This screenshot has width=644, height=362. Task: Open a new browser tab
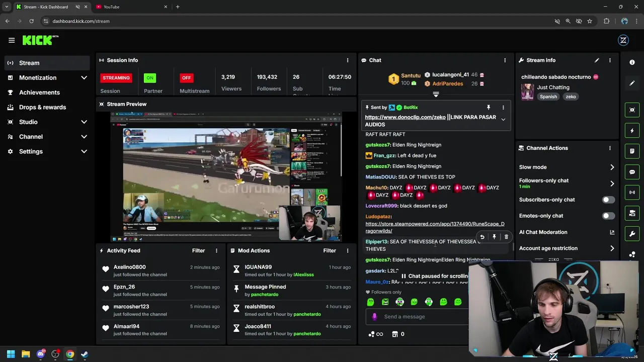tap(178, 7)
